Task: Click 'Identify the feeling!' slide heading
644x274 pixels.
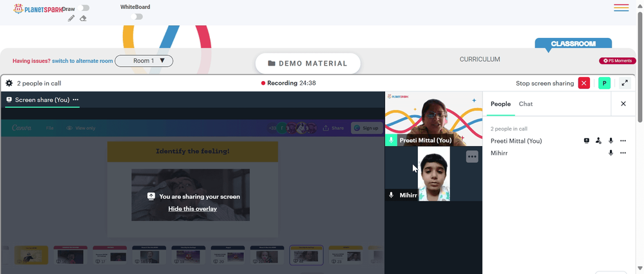Action: pos(193,151)
